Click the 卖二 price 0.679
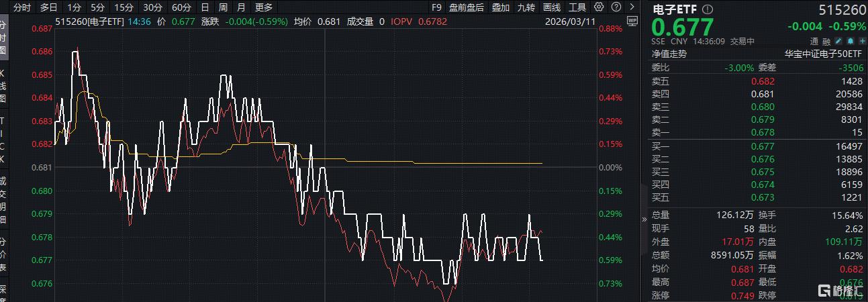 click(763, 119)
